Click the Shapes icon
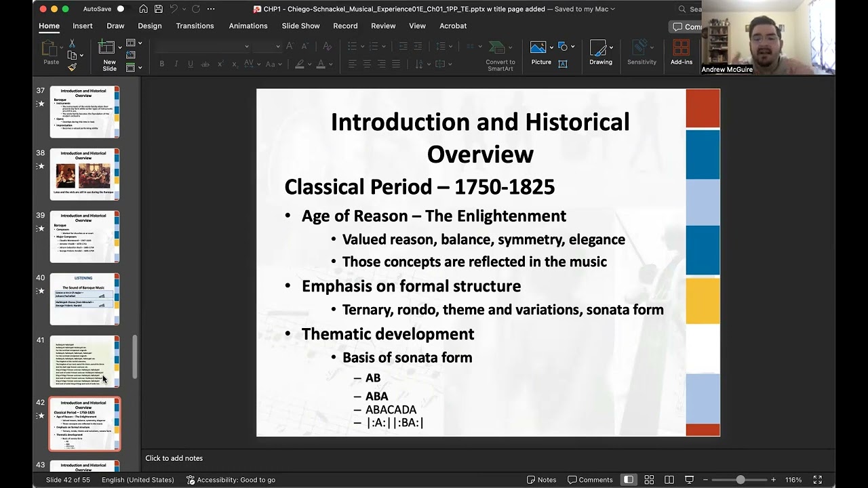Image resolution: width=868 pixels, height=488 pixels. point(563,47)
